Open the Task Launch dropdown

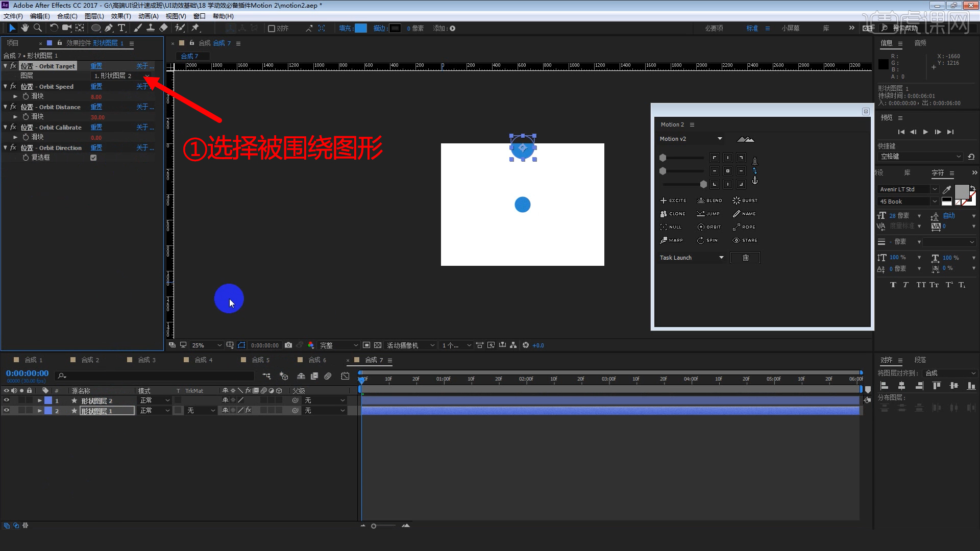[x=691, y=258]
